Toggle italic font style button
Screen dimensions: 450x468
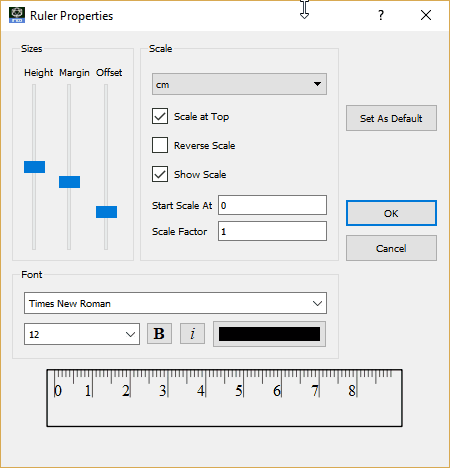[x=192, y=333]
